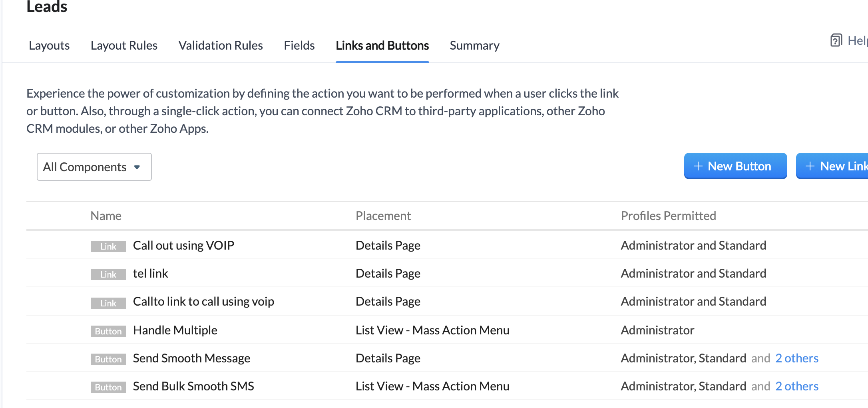Open the Handle Multiple button entry

click(175, 330)
